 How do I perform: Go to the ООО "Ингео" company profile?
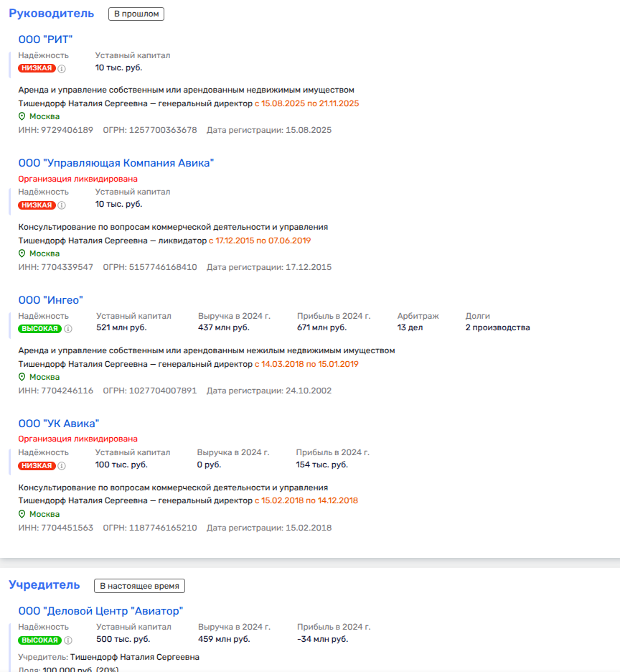(x=51, y=300)
